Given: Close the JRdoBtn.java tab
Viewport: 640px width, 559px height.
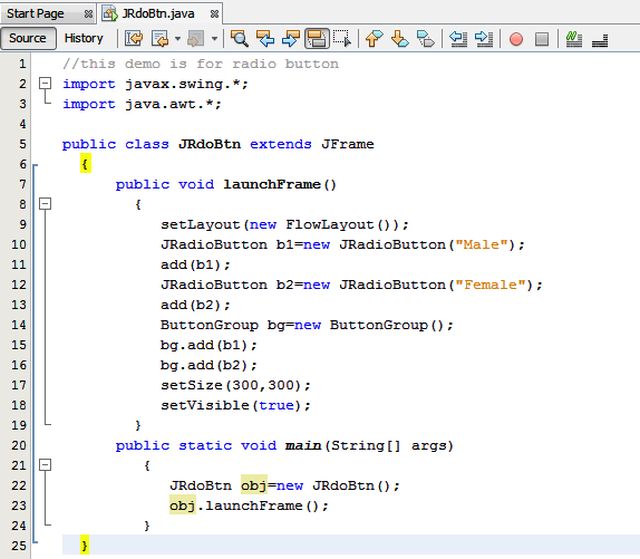Looking at the screenshot, I should tap(214, 14).
